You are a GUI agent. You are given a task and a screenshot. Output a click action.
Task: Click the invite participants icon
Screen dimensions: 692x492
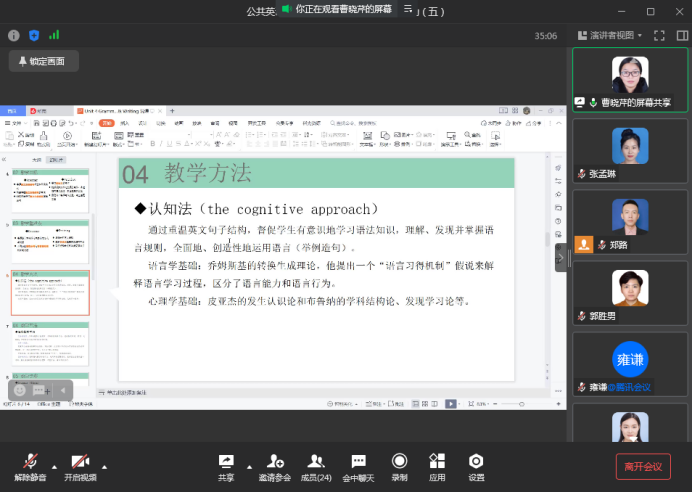(275, 463)
